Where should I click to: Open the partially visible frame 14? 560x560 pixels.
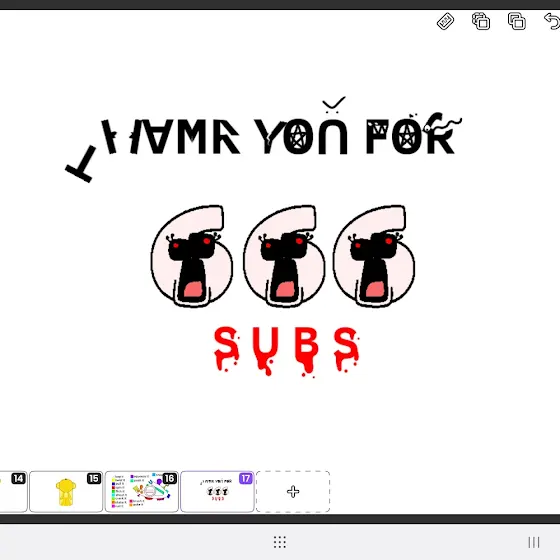pos(13,491)
